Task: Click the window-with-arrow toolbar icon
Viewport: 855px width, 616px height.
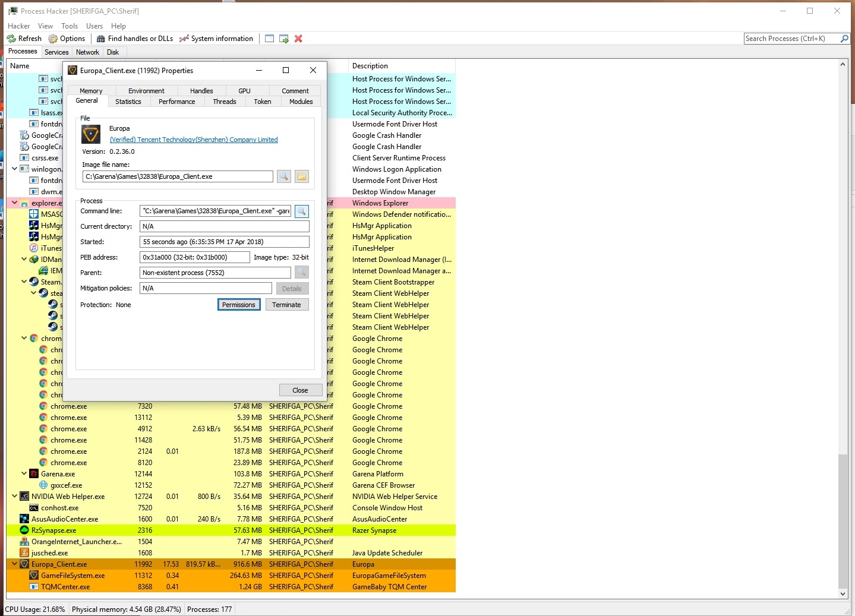Action: tap(284, 39)
